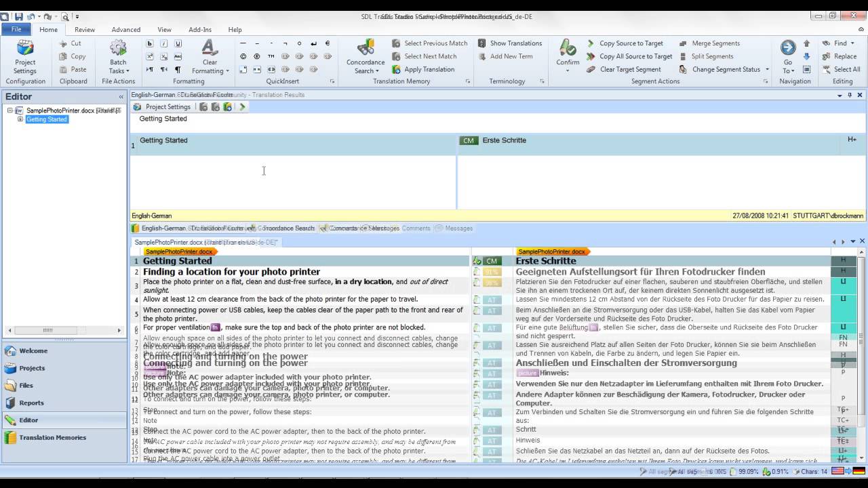Open the Go To navigation dropdown
This screenshot has height=488, width=868.
[788, 57]
